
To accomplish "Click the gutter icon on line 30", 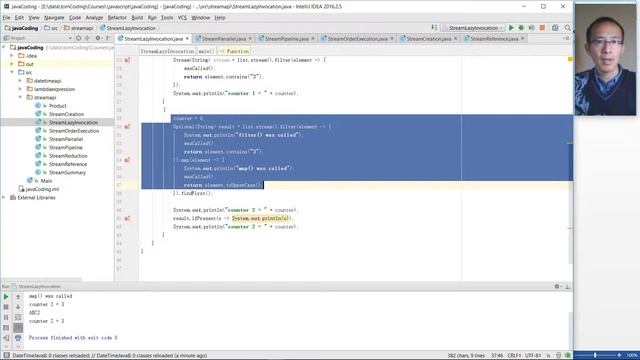I will tap(127, 127).
